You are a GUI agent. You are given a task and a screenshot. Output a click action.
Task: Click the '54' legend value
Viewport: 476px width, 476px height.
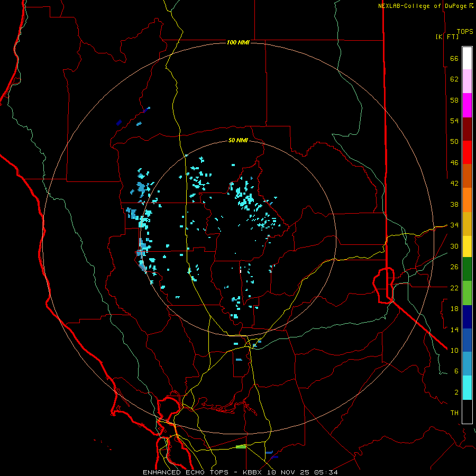pyautogui.click(x=454, y=121)
